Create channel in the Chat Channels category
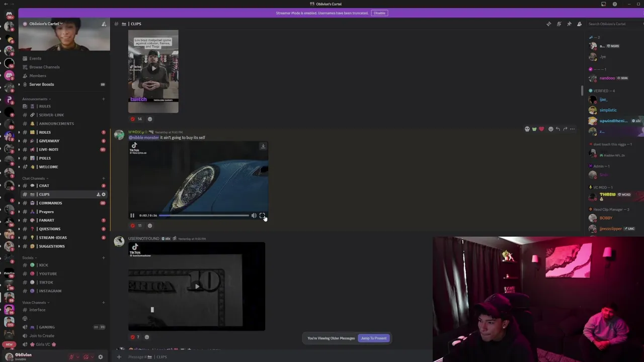The image size is (644, 362). (x=104, y=178)
